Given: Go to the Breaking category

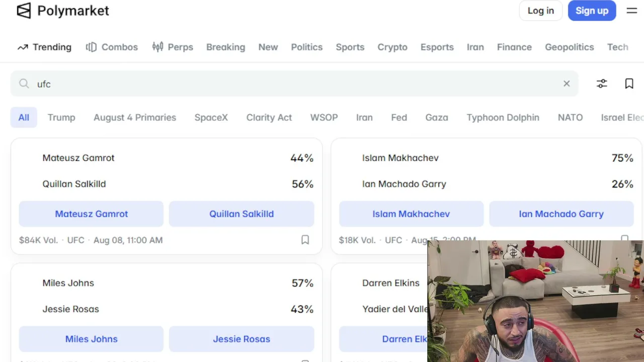Looking at the screenshot, I should coord(225,47).
